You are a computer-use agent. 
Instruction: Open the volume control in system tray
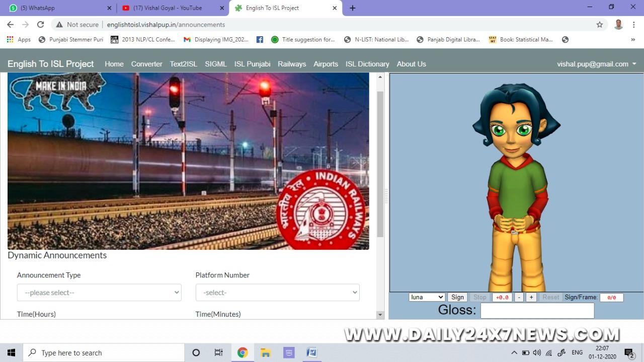[x=537, y=352]
